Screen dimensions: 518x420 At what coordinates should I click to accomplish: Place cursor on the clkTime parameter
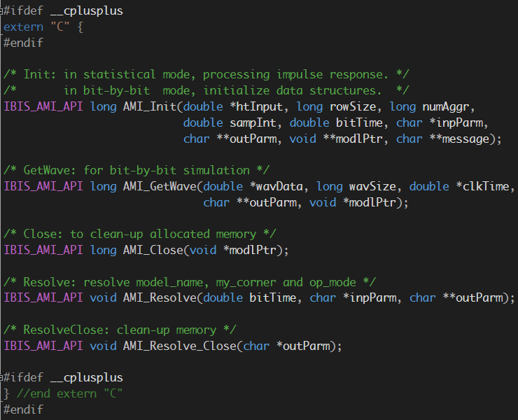[x=490, y=187]
